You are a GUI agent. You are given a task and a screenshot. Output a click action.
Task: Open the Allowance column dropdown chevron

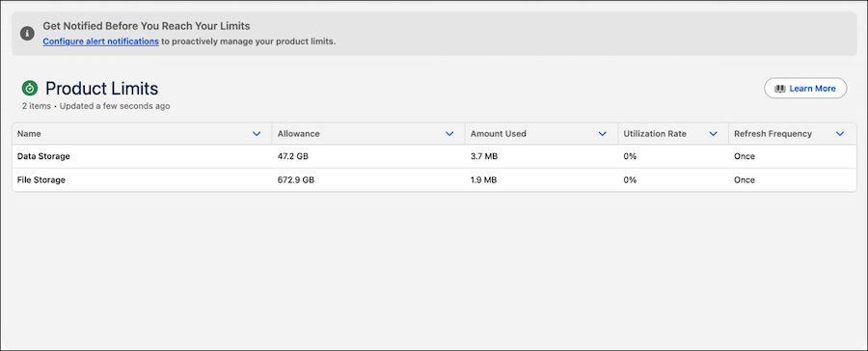click(x=449, y=133)
